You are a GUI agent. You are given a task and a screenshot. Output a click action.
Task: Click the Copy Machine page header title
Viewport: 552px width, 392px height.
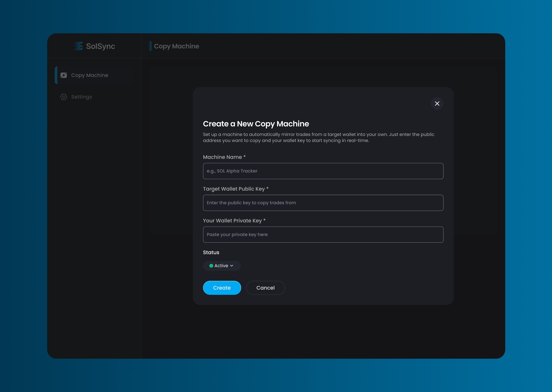176,46
